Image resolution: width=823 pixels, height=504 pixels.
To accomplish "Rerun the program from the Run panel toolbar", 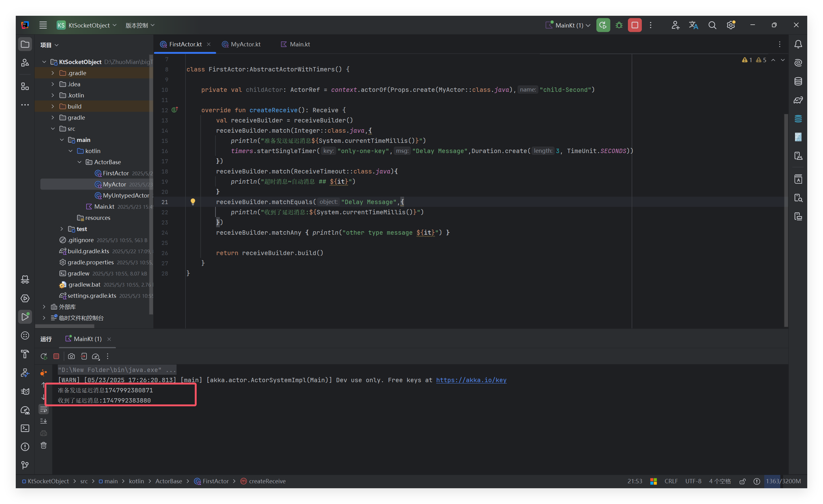I will (44, 357).
